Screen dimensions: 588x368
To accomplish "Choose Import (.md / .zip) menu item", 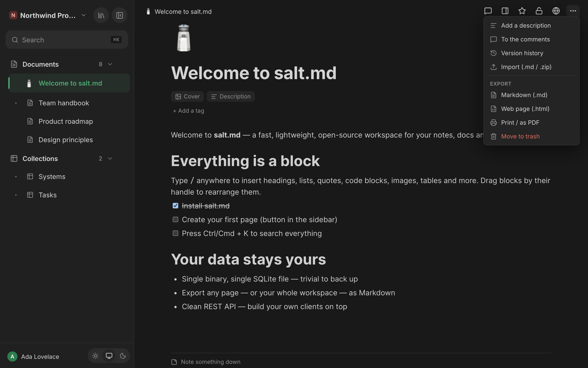I will coord(531,67).
